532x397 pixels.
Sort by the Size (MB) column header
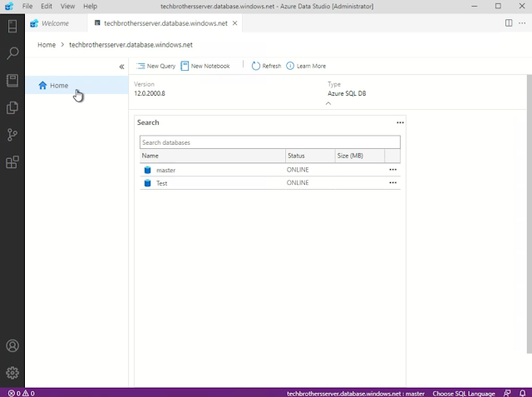[x=360, y=156]
